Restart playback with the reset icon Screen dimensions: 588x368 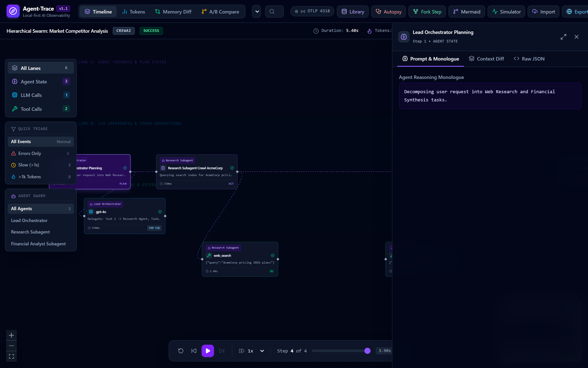point(180,351)
